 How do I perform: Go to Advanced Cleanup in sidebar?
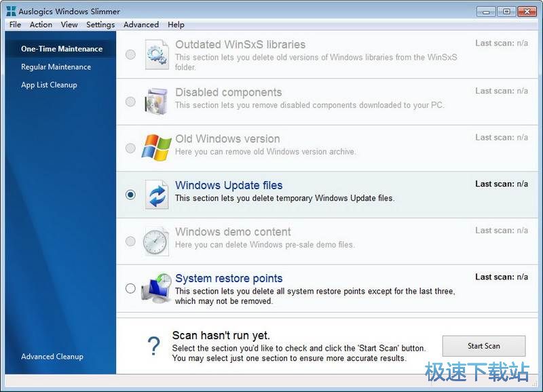(x=52, y=356)
